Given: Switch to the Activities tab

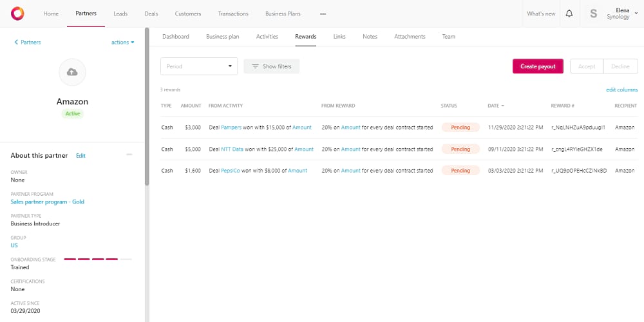Looking at the screenshot, I should (x=267, y=37).
